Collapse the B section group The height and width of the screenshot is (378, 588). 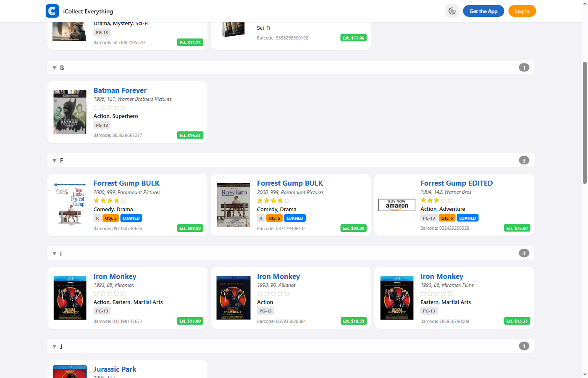(x=55, y=68)
